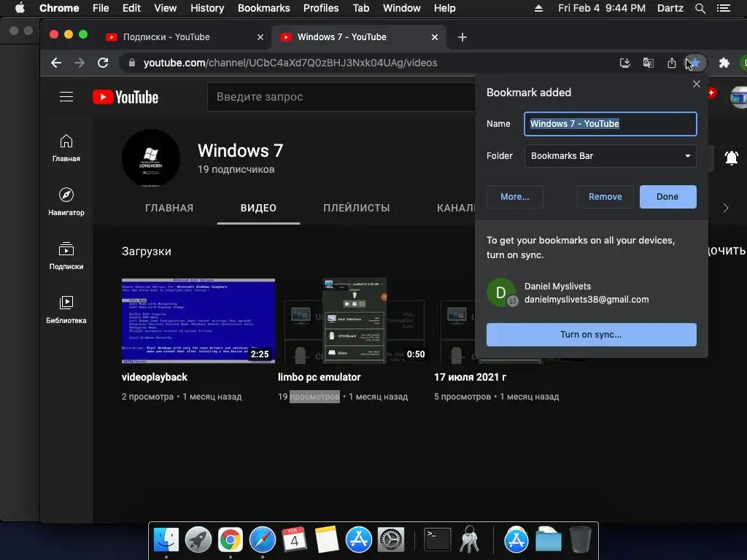Open Notes from the Dock

coord(326,540)
